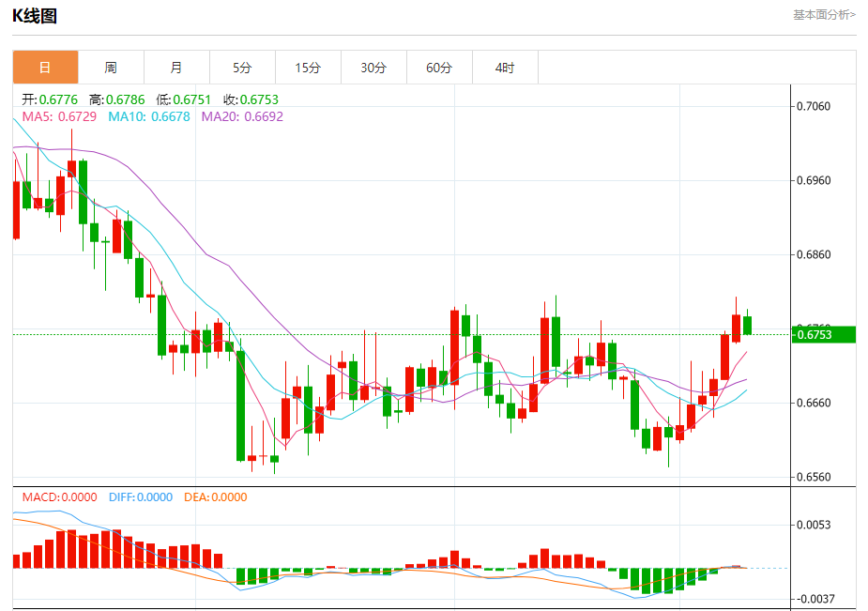Click the 0.6960 price axis label

pyautogui.click(x=814, y=180)
